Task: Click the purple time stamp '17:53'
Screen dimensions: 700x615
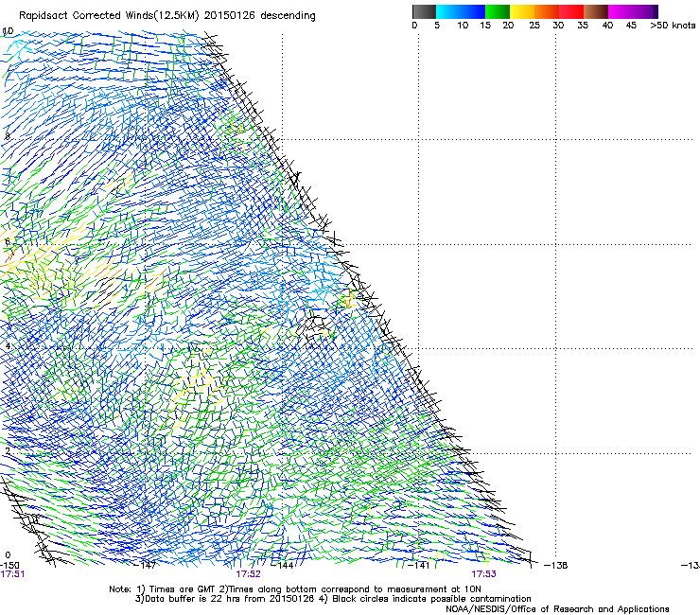Action: (x=484, y=574)
